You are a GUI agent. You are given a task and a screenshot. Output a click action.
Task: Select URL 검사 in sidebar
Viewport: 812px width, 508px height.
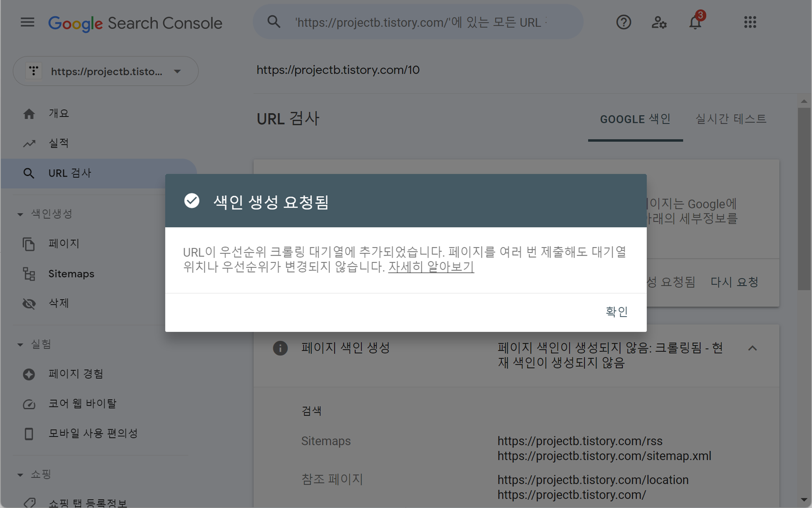pos(99,173)
